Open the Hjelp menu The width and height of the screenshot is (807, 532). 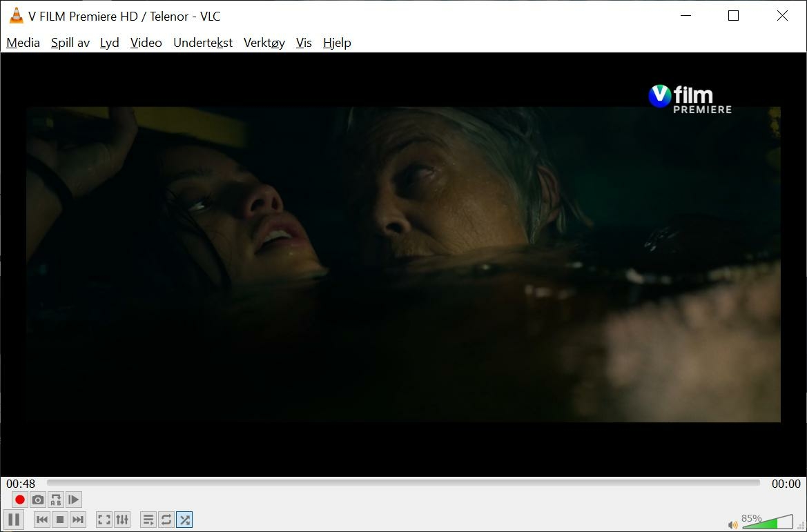[x=337, y=43]
